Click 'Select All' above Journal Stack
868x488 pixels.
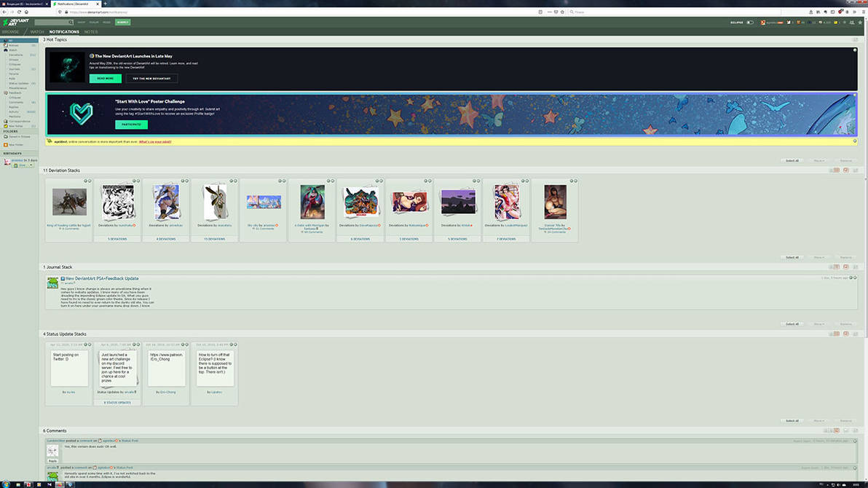pos(792,257)
